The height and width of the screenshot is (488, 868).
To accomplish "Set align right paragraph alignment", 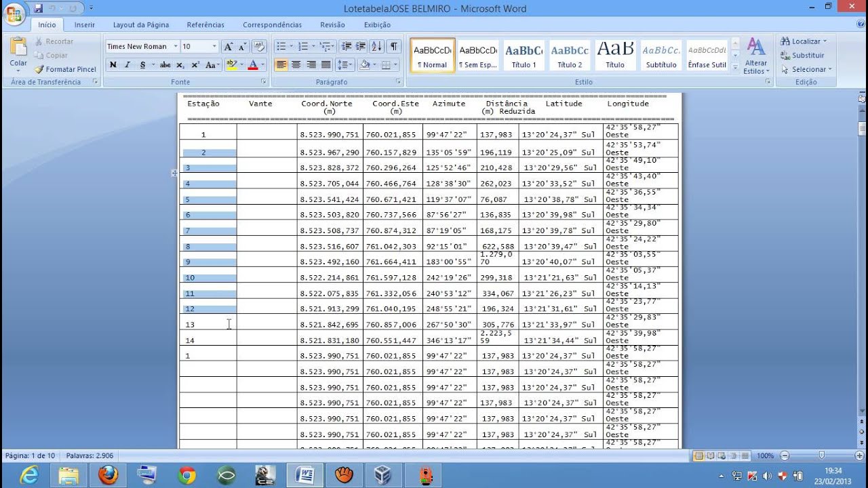I will (x=311, y=65).
